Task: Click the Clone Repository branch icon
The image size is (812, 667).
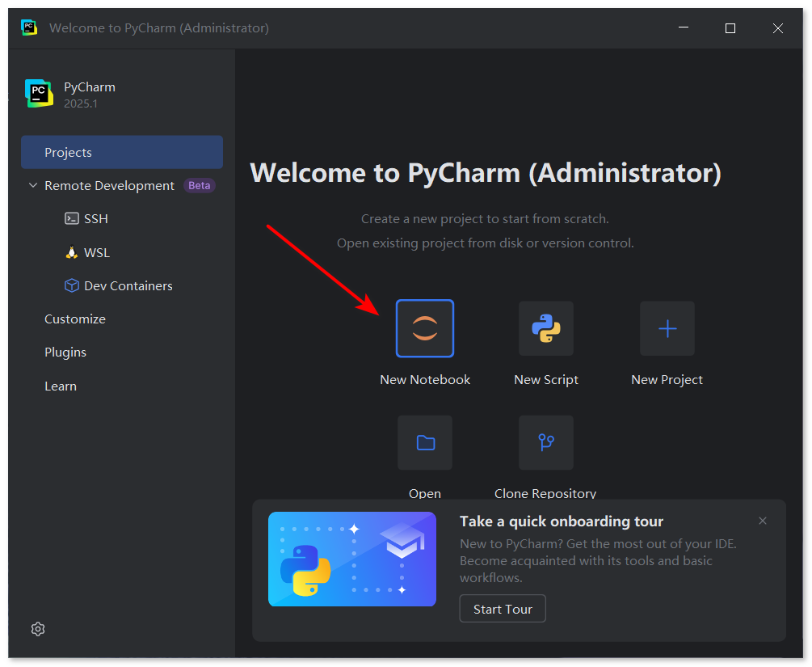Action: tap(546, 442)
